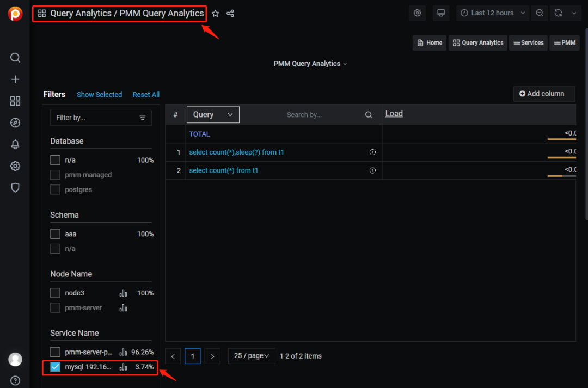The height and width of the screenshot is (388, 588).
Task: Check the Database n/a filter
Action: pos(55,160)
